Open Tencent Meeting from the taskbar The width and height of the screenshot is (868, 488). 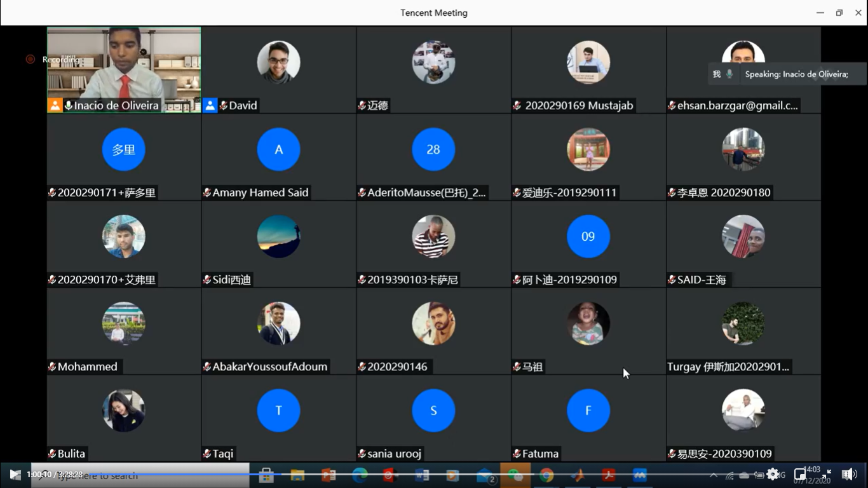point(640,475)
